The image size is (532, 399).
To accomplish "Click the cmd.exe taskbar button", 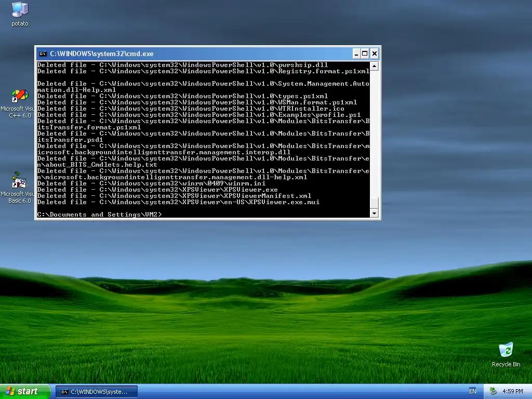I will [96, 392].
